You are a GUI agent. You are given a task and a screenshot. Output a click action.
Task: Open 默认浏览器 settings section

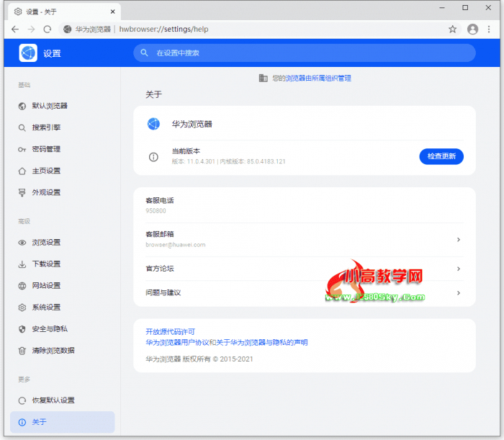(63, 106)
